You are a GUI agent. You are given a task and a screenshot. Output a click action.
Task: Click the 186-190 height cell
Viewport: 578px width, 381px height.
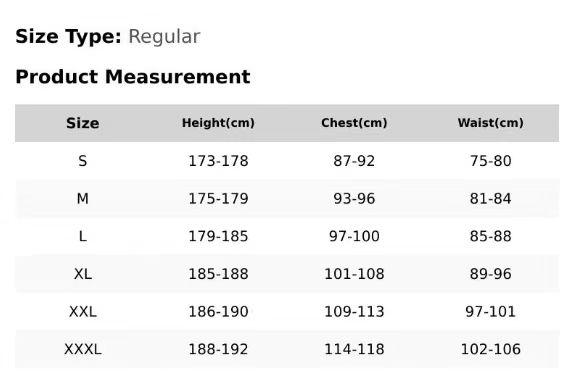point(218,312)
